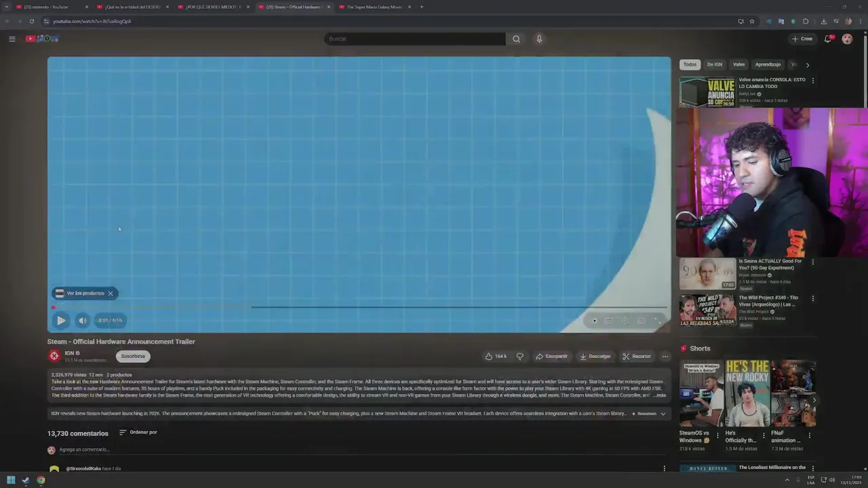868x488 pixels.
Task: Download video via Descargar
Action: [595, 356]
